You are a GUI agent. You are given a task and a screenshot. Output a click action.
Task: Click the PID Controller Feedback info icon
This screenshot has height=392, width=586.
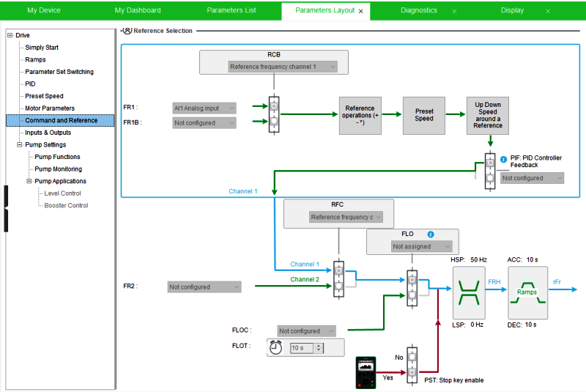(503, 159)
